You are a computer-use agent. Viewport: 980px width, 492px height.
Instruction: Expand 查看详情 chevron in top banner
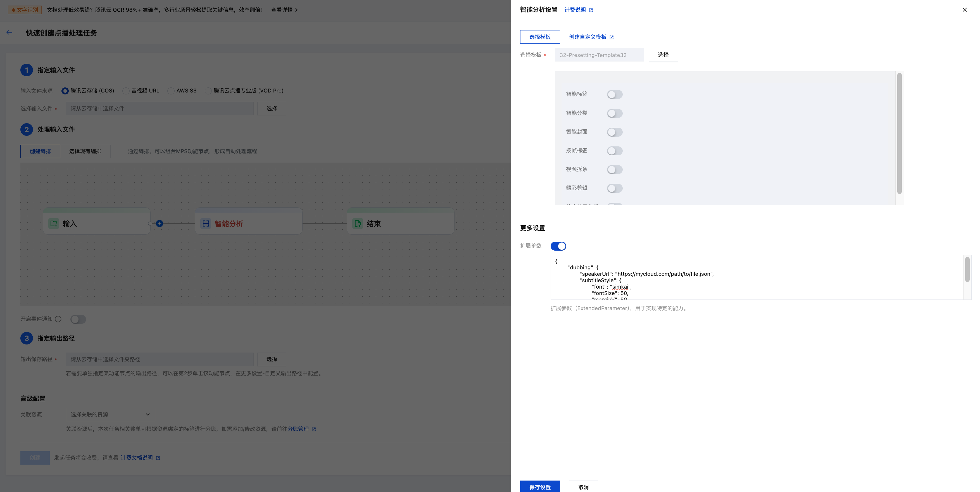pyautogui.click(x=296, y=10)
